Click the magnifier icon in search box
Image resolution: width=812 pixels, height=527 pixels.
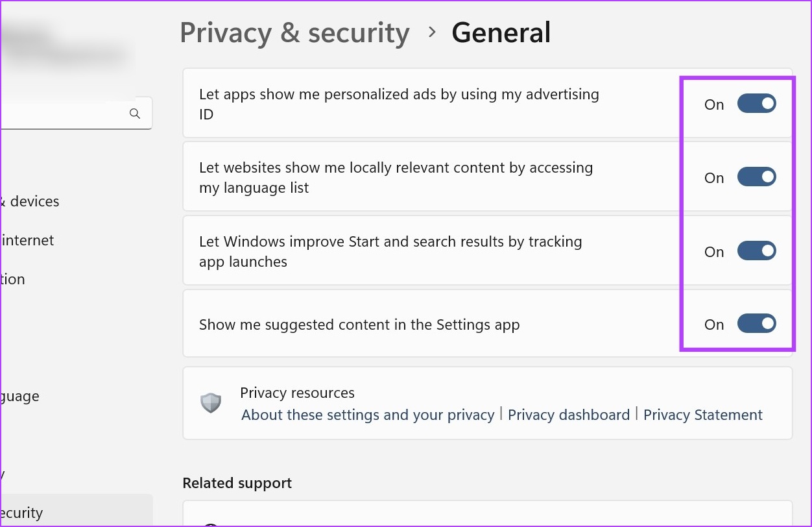click(x=135, y=114)
